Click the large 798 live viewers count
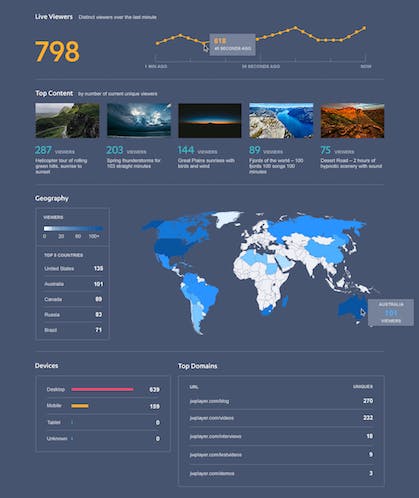 [57, 51]
